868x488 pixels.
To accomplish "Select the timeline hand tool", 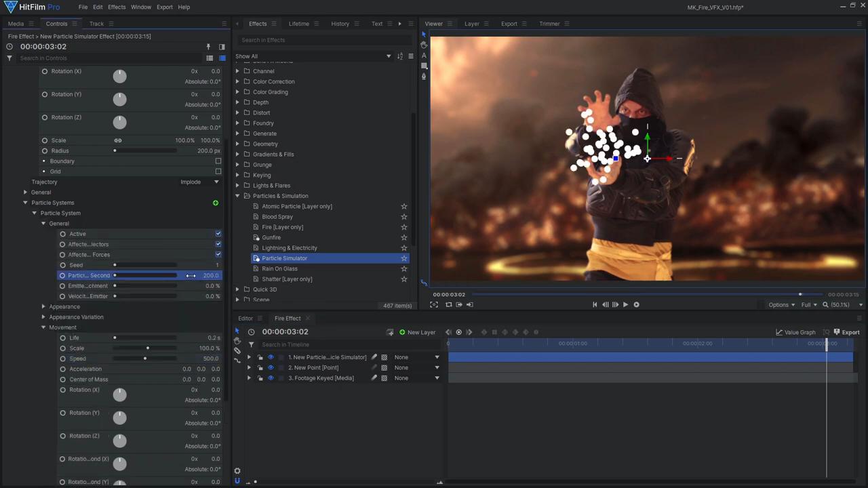I will point(237,341).
